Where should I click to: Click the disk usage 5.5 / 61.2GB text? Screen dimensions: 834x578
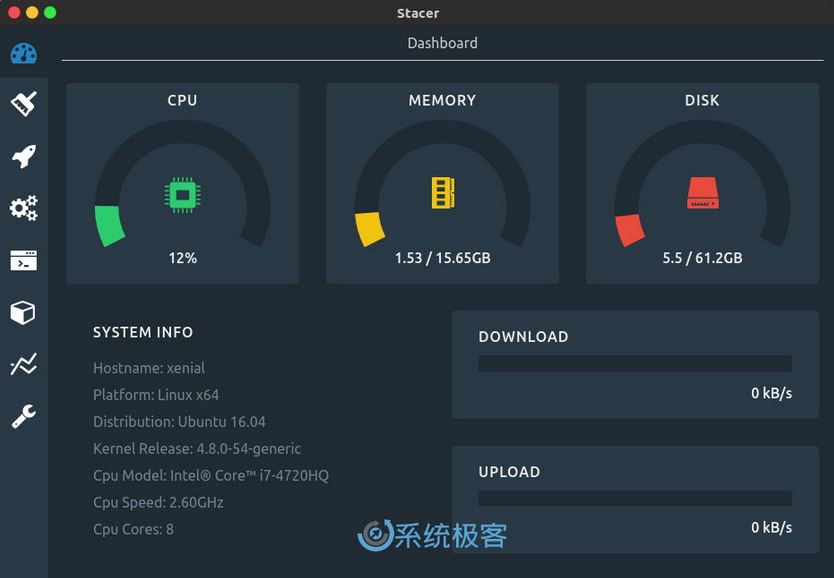pos(702,258)
